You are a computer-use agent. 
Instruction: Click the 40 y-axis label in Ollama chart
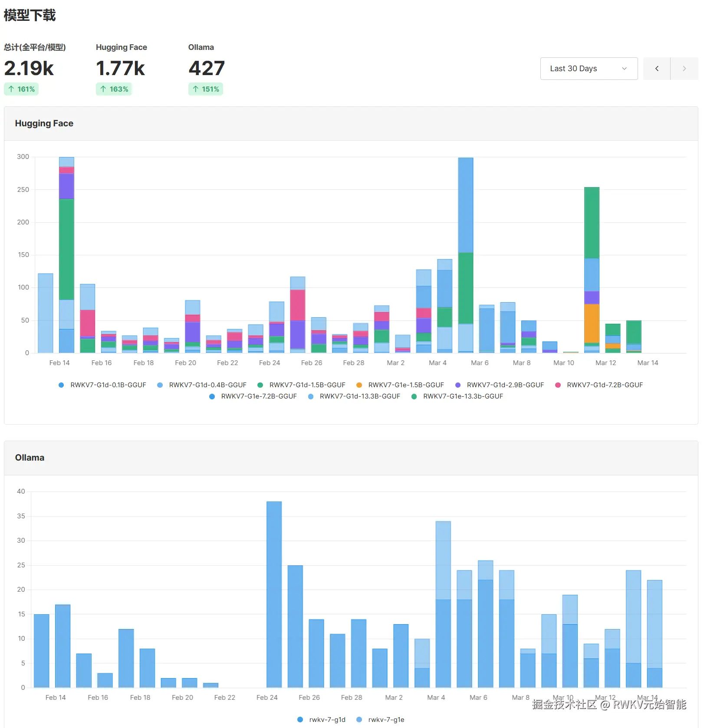(21, 491)
